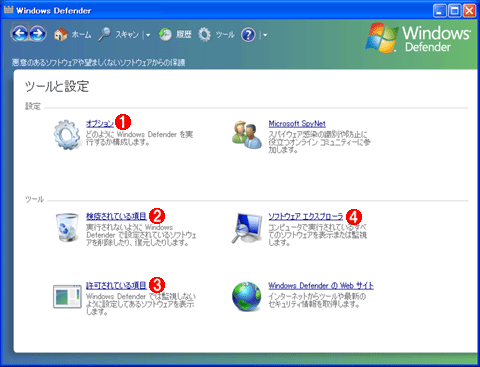The image size is (480, 367).
Task: Open the ソフトウェア エクスプローラ link
Action: 306,217
